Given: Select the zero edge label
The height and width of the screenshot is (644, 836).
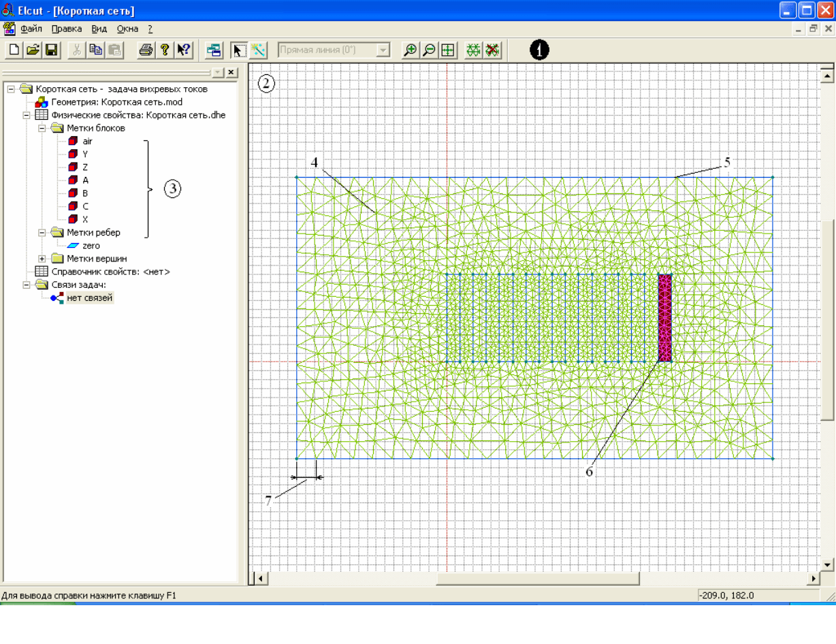Looking at the screenshot, I should click(x=91, y=246).
